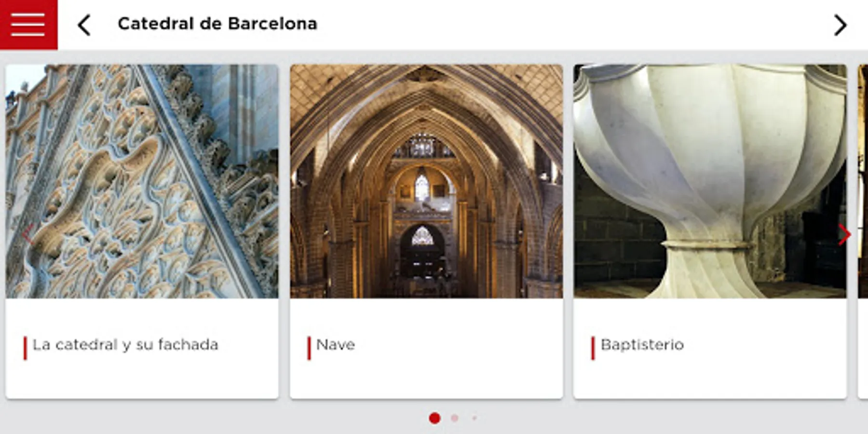Select the first red pagination dot
868x434 pixels.
click(434, 418)
